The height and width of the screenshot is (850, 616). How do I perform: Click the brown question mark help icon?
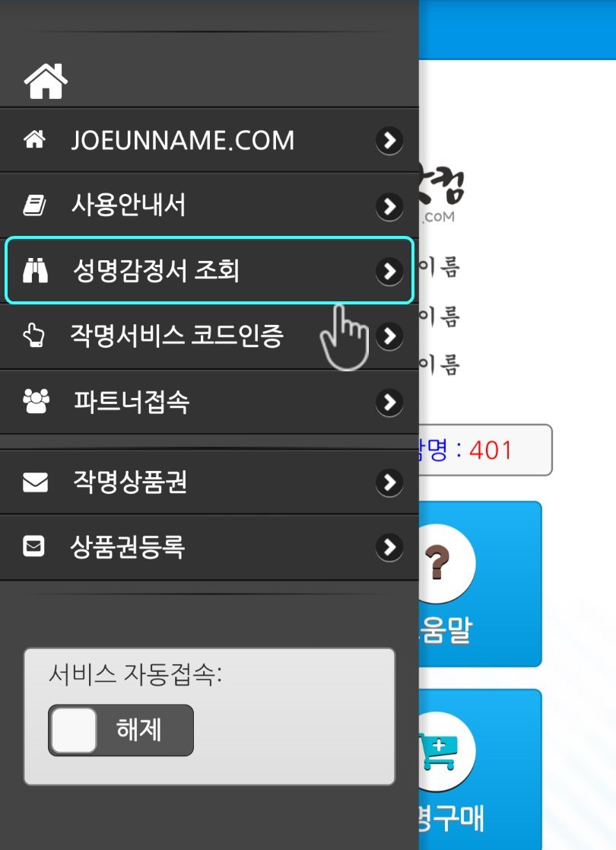[437, 563]
